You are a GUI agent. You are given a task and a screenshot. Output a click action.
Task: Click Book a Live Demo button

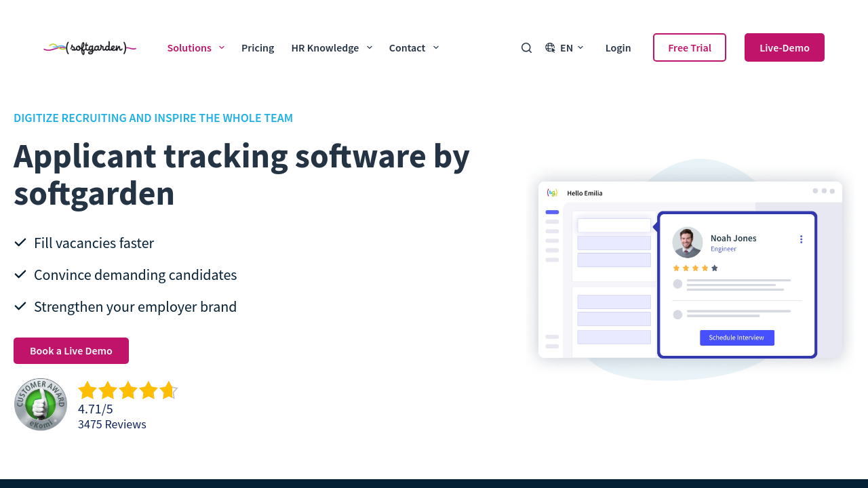pos(71,350)
